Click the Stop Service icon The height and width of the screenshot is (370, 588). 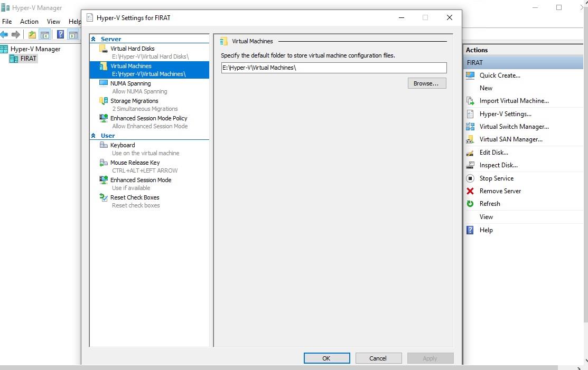[x=470, y=178]
